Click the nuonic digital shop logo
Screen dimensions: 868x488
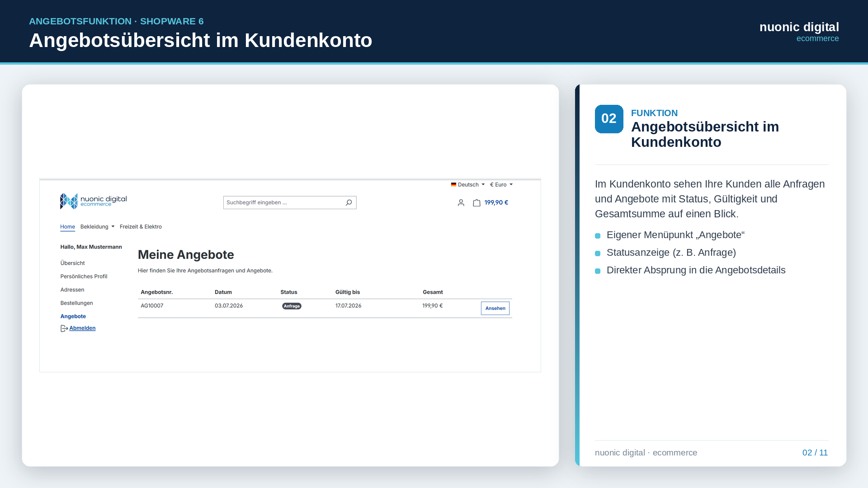tap(93, 201)
